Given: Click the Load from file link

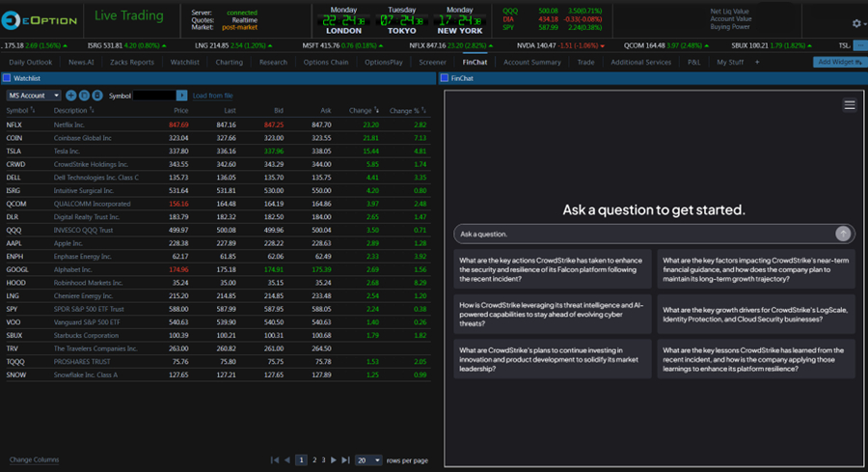Looking at the screenshot, I should 212,96.
